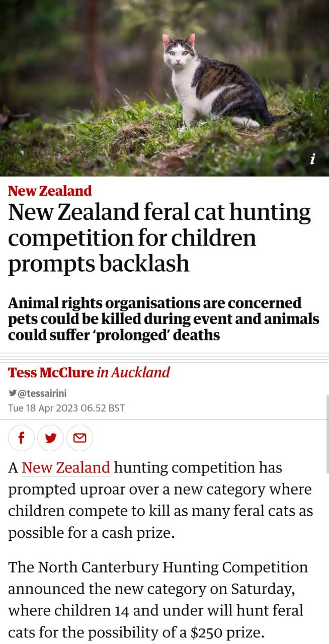Click the article headline about cat hunting
The width and height of the screenshot is (329, 644).
pyautogui.click(x=159, y=237)
